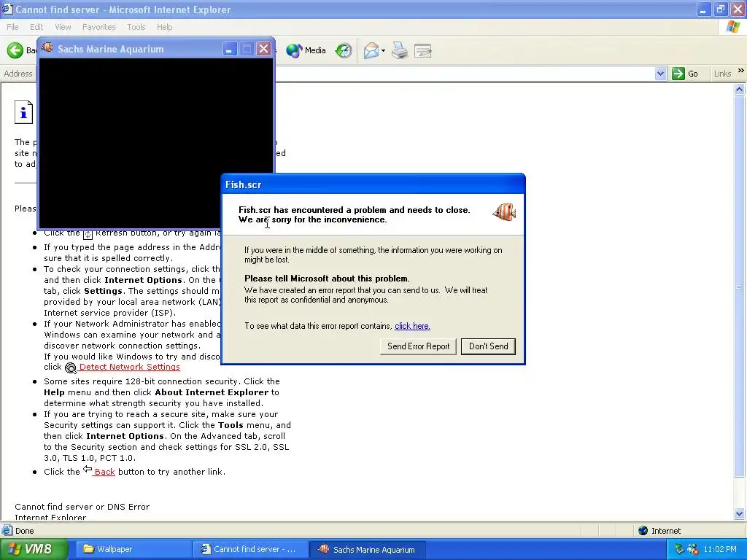Click the Mail envelope toolbar icon
Image resolution: width=747 pixels, height=560 pixels.
(x=371, y=50)
